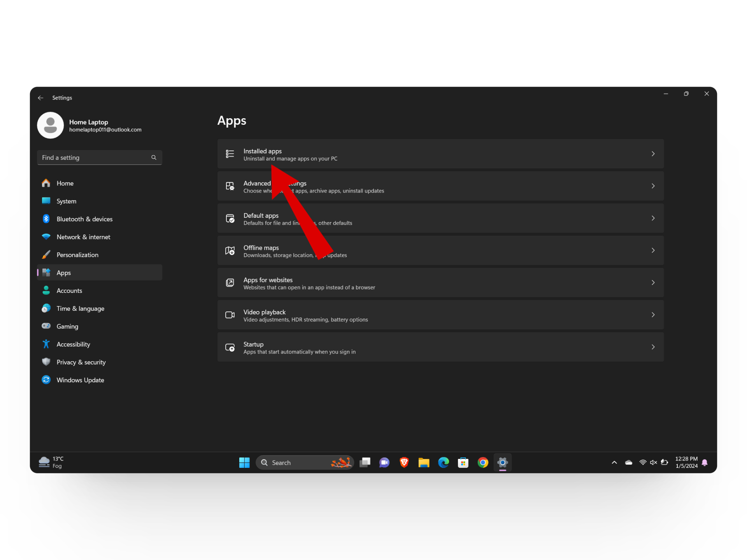Switch to Personalization section
Image resolution: width=747 pixels, height=560 pixels.
(x=77, y=255)
